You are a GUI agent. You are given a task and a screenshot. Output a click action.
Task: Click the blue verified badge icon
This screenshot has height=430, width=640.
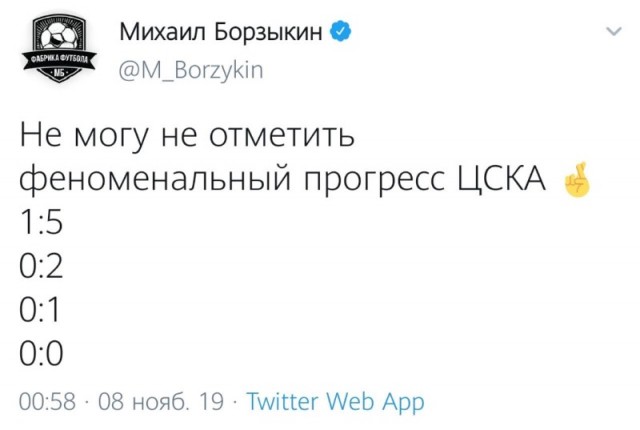point(340,32)
